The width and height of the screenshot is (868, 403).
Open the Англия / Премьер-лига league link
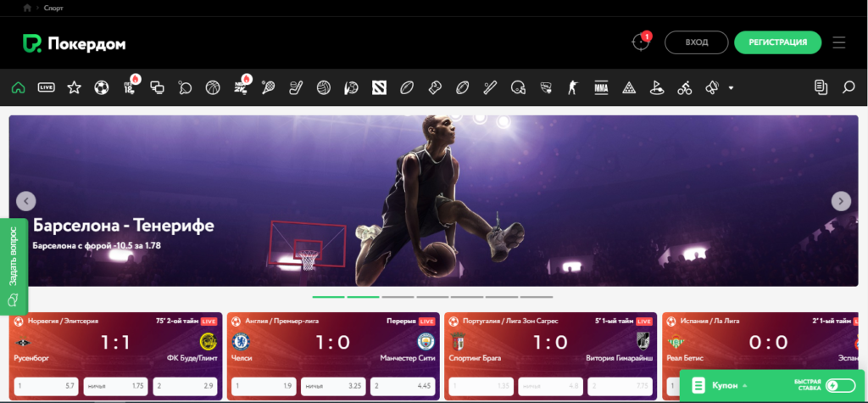tap(281, 321)
